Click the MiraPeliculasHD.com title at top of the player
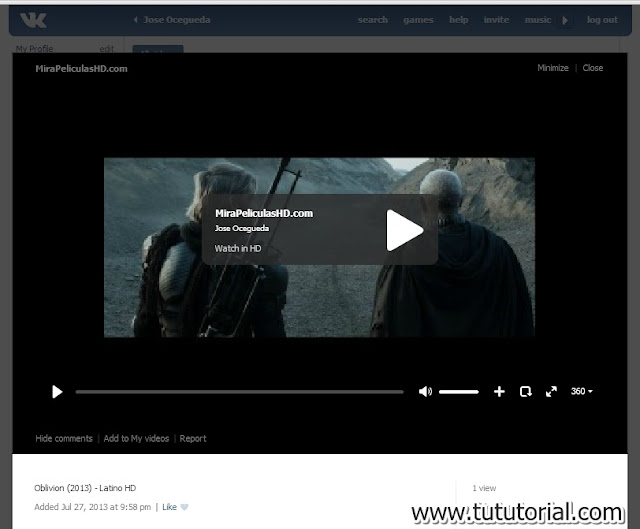640x529 pixels. (x=81, y=69)
